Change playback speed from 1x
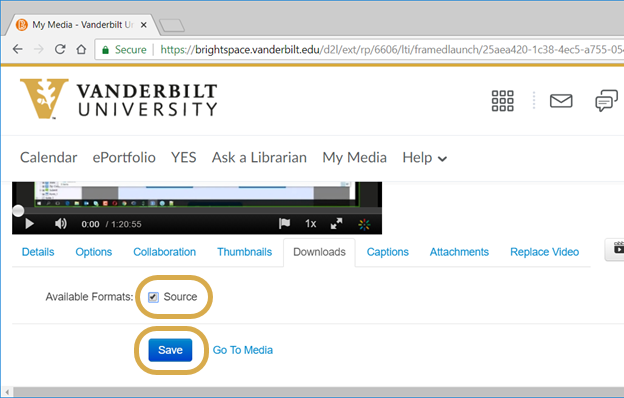Viewport: 624px width, 398px height. [x=310, y=224]
